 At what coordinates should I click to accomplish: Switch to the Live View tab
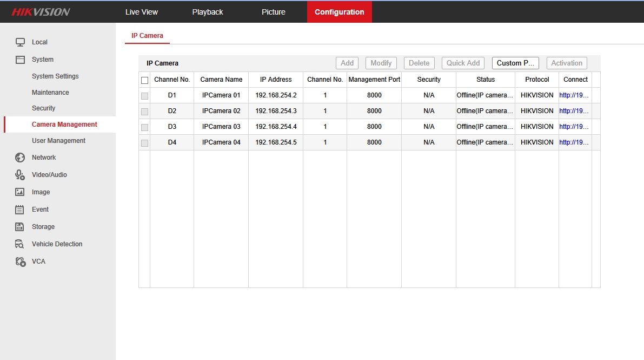point(142,12)
